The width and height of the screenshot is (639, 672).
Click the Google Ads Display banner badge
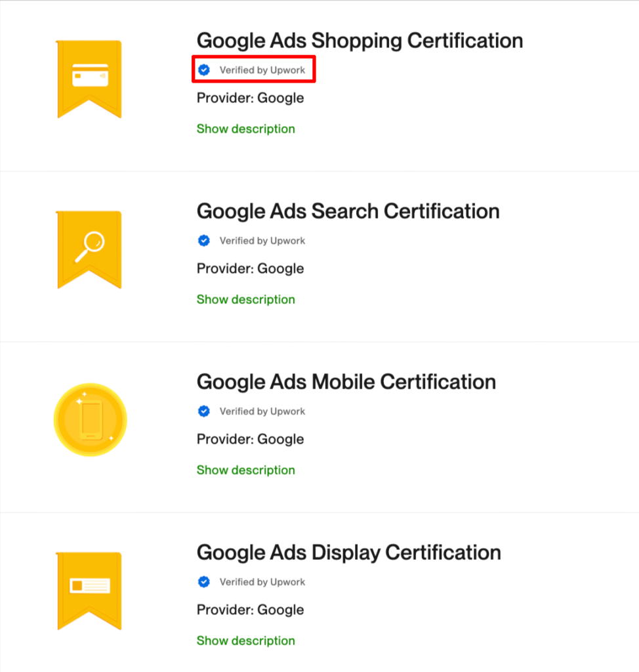(89, 589)
